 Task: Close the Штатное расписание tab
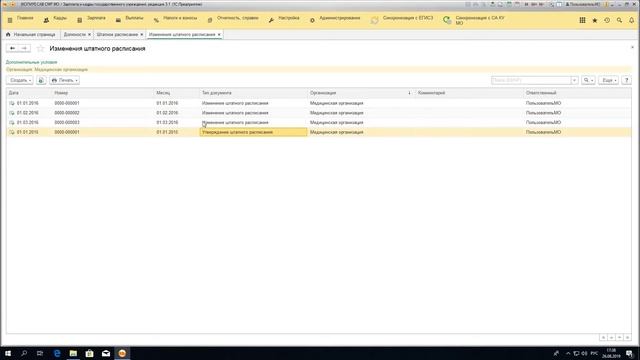click(x=142, y=35)
